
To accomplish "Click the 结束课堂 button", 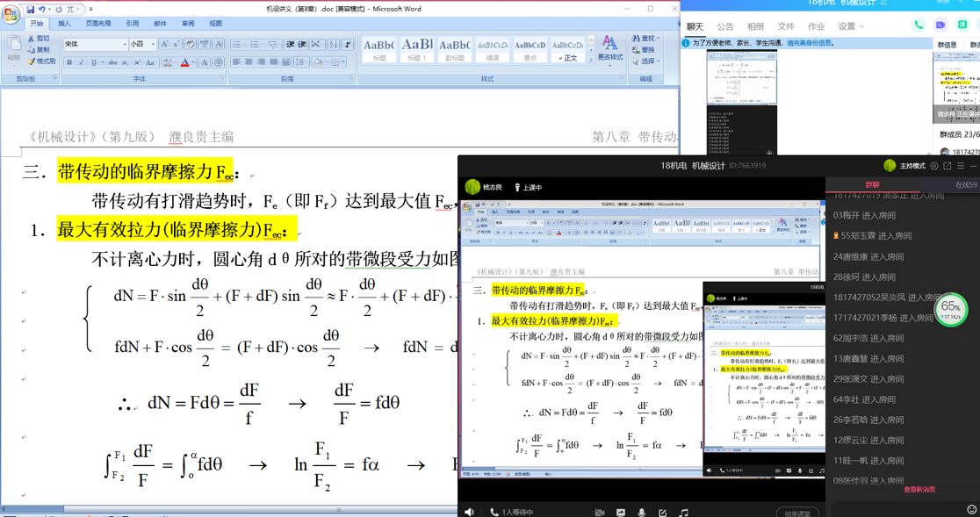I will point(796,513).
